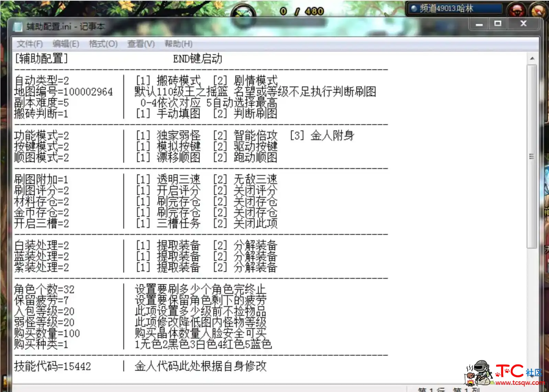Click the line 材料存仓=2
Viewport: 549px width, 392px height.
point(42,201)
